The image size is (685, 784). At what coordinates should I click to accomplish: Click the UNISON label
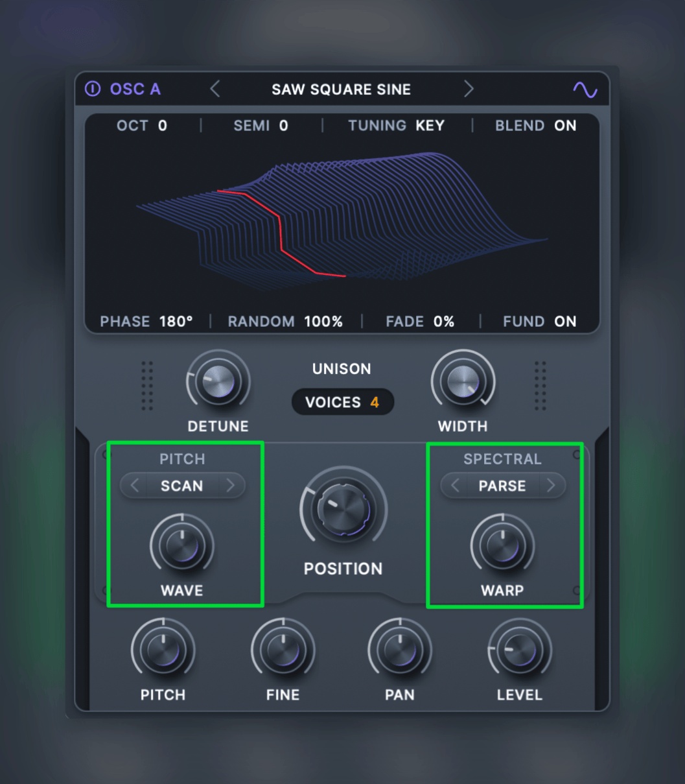click(342, 369)
